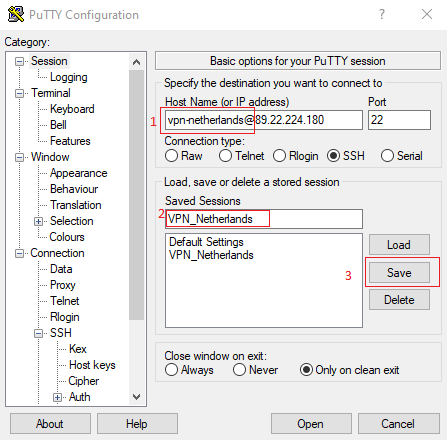This screenshot has width=447, height=440.
Task: Click the category tree scroll down arrow
Action: pyautogui.click(x=136, y=397)
